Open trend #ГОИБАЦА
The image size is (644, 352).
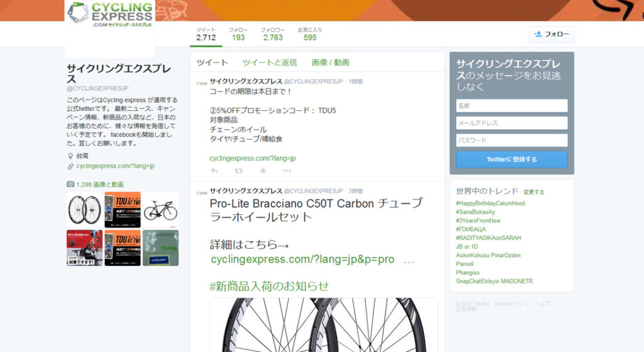[470, 229]
